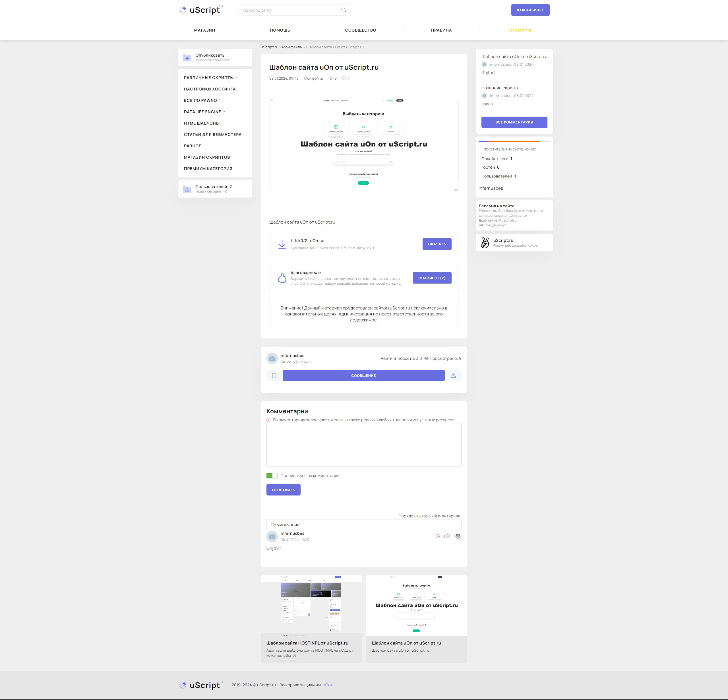Select Статьи для вебмастера category

coord(212,135)
